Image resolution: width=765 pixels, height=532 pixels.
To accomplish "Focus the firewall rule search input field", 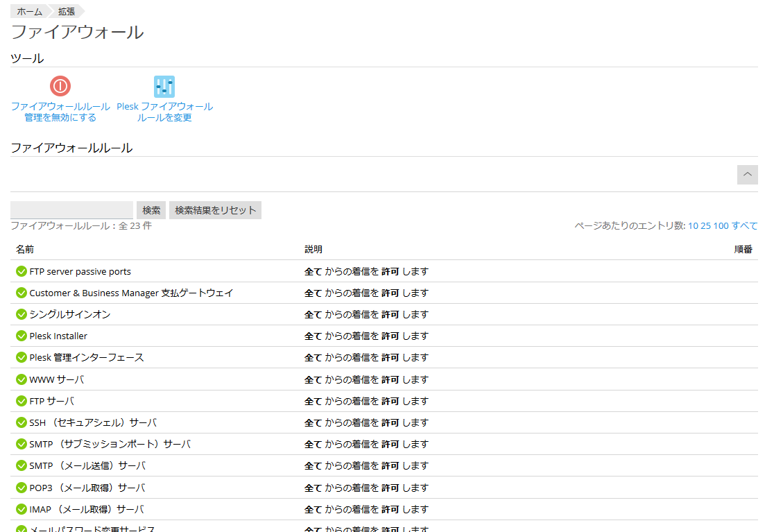I will [71, 210].
